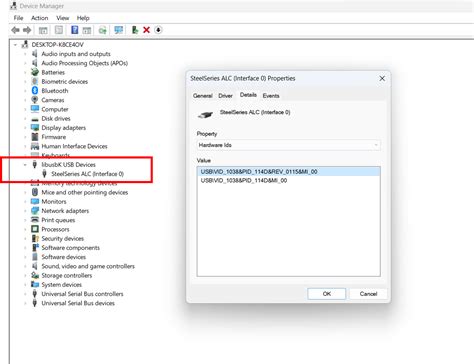Click the Forward arrow in Device Manager toolbar
Screen dimensions: 474x364
pos(27,30)
